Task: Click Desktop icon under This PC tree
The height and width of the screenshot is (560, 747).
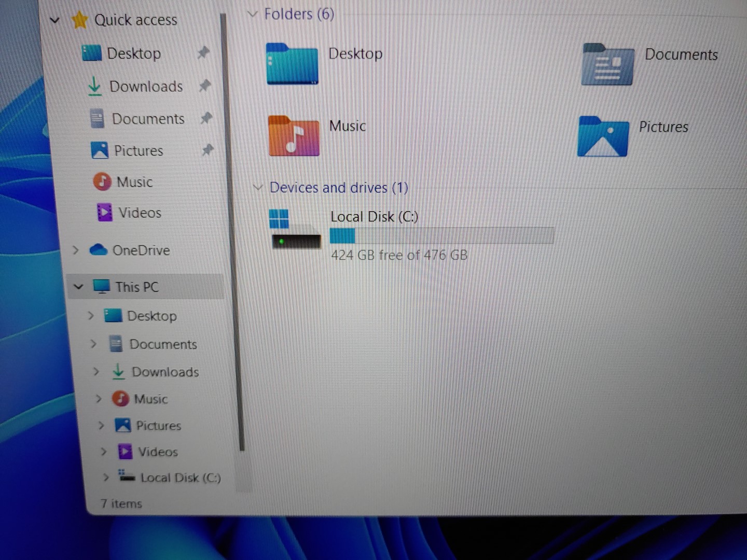Action: point(113,315)
